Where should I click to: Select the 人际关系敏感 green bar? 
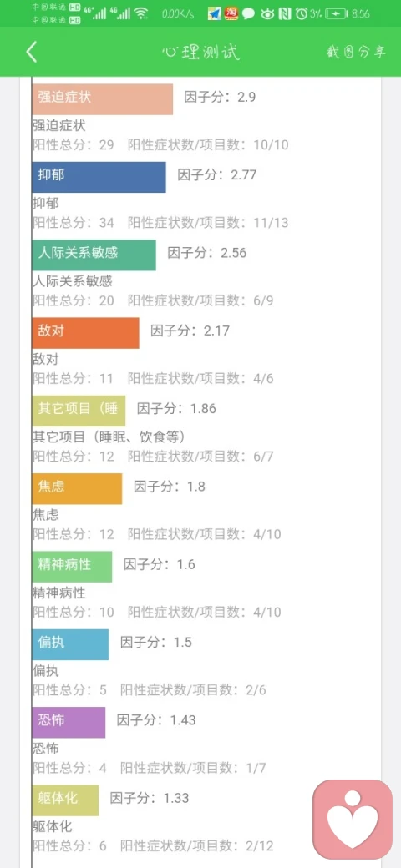(x=94, y=255)
